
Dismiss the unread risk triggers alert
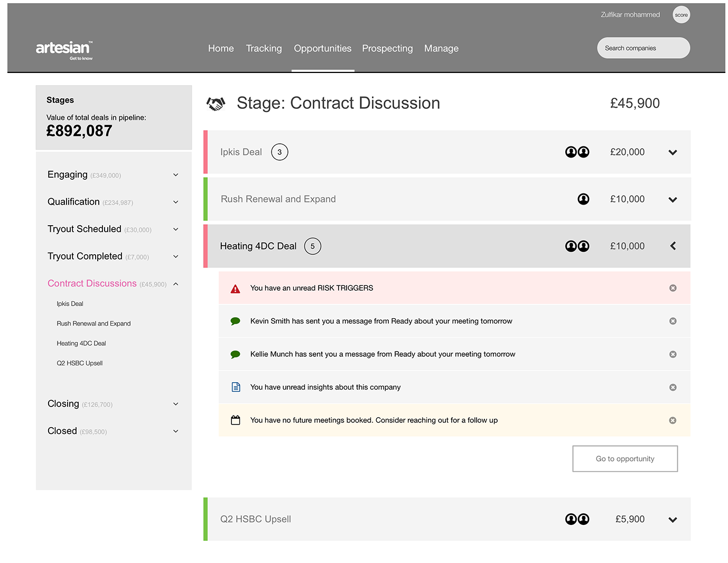pyautogui.click(x=673, y=288)
